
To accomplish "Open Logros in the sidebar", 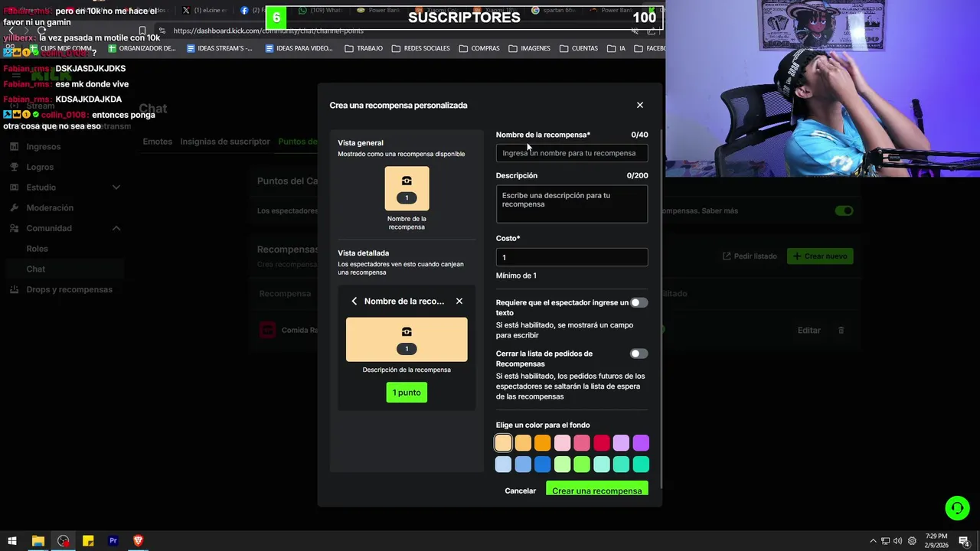I will (40, 167).
